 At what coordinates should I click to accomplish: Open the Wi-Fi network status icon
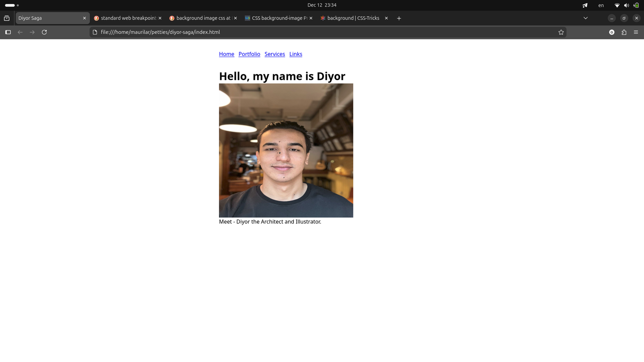click(617, 5)
